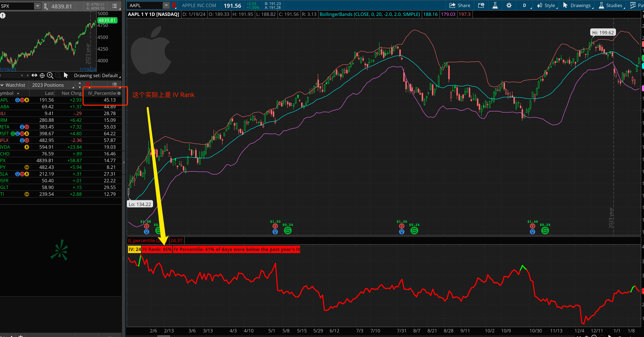Click the yellow icon in NVDA watchlist row
This screenshot has height=337, width=644.
pyautogui.click(x=27, y=147)
